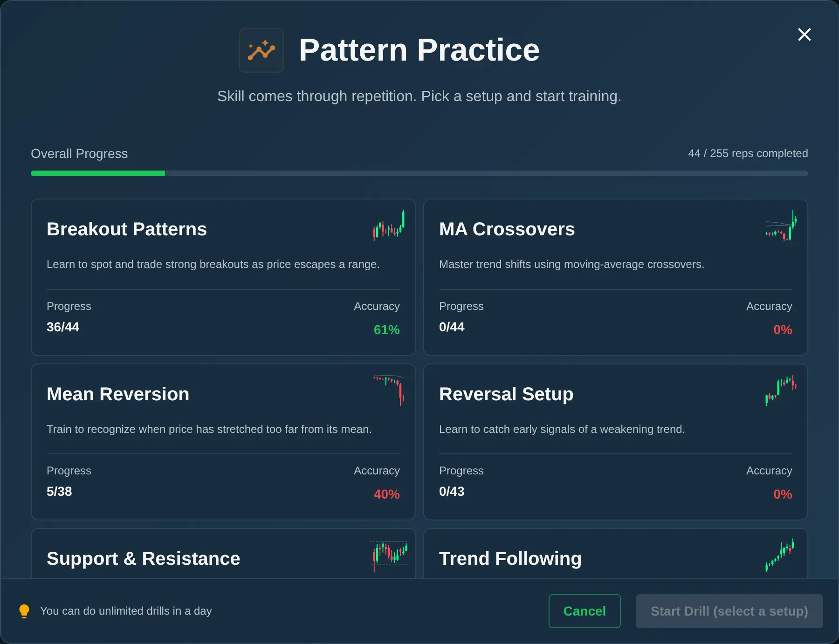Click the 36/44 progress value
The image size is (839, 644).
[63, 327]
